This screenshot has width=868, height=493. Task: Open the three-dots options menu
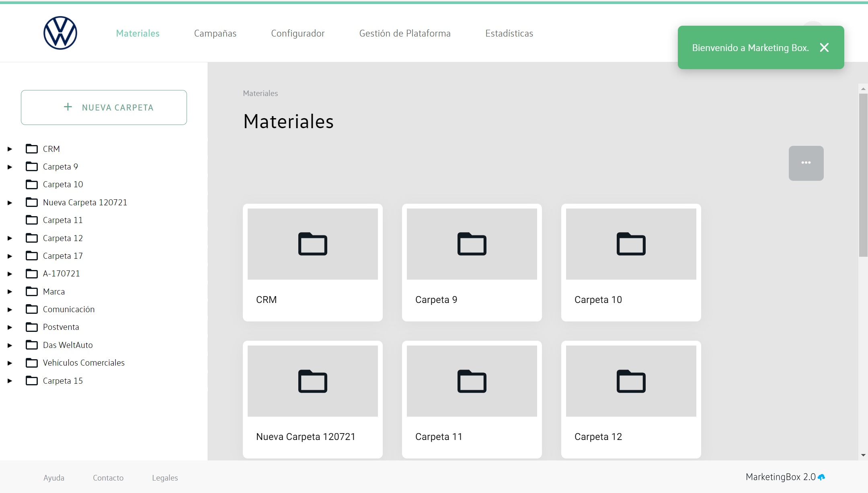pos(806,163)
